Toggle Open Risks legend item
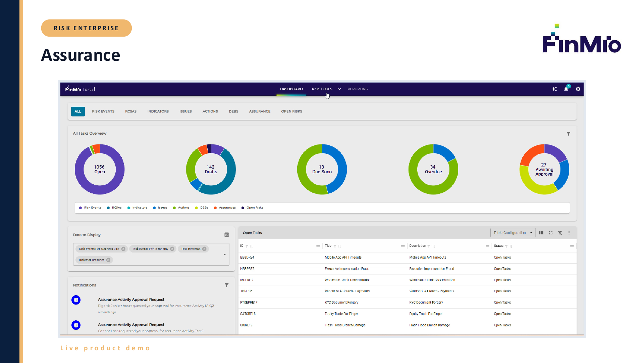 coord(252,208)
